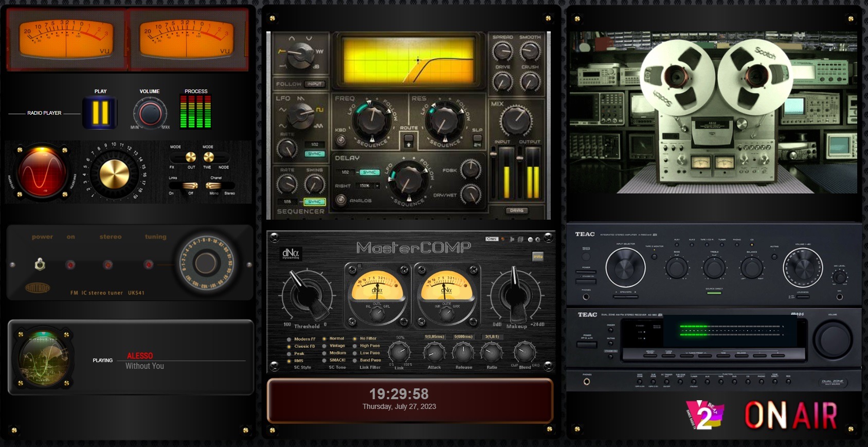The image size is (868, 447).
Task: Click the Alesso album art thumbnail
Action: tap(43, 359)
